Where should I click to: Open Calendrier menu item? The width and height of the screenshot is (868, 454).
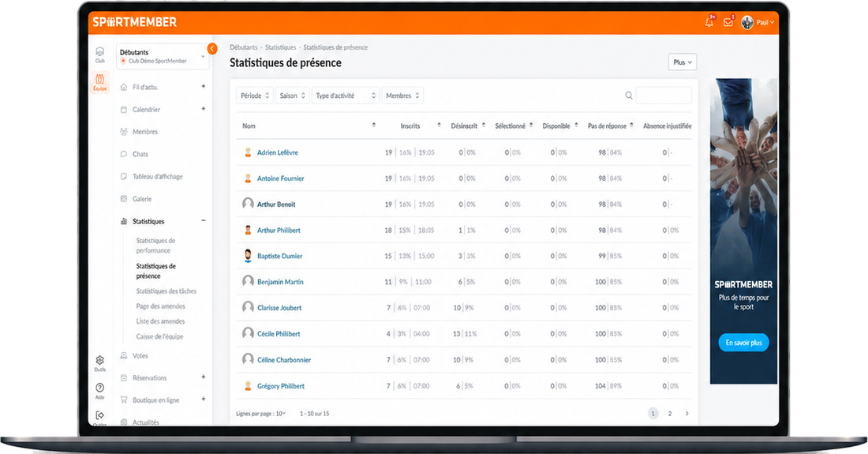(146, 110)
